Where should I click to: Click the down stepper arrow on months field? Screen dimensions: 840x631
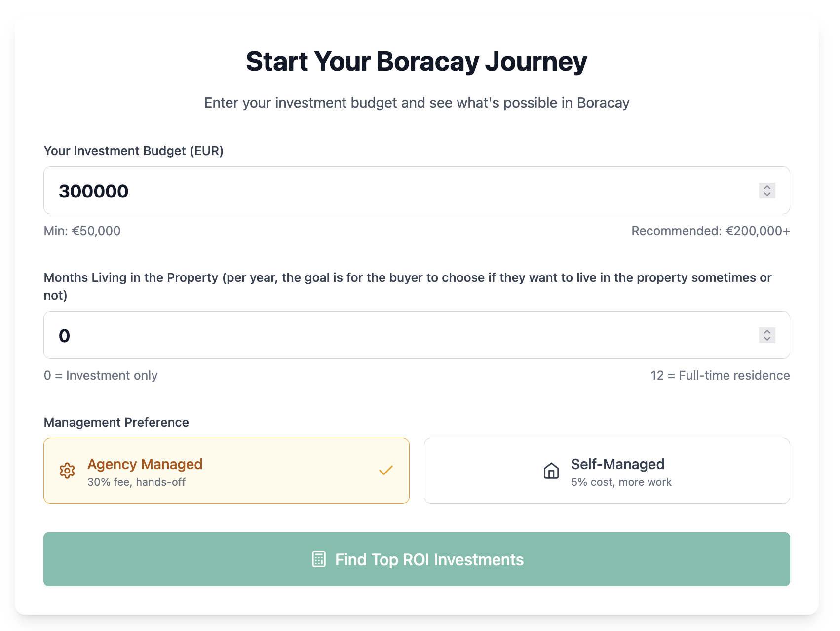pyautogui.click(x=766, y=339)
